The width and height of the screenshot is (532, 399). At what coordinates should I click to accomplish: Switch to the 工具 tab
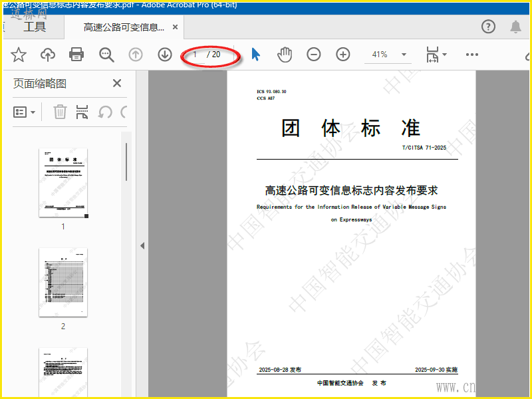[x=35, y=27]
